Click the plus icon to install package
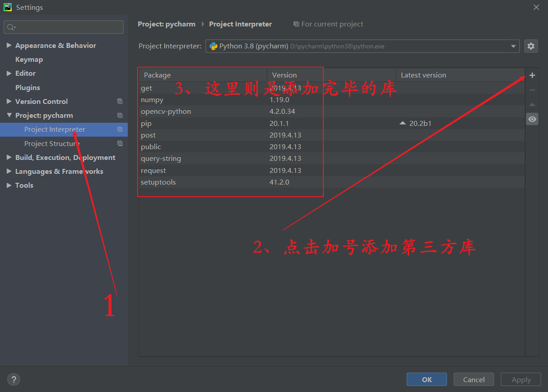This screenshot has width=548, height=392. [x=532, y=75]
